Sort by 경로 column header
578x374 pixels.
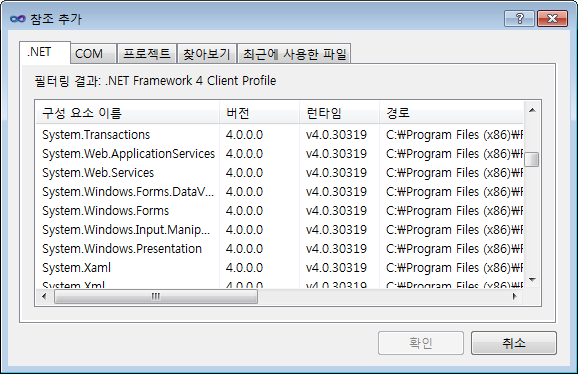point(452,113)
